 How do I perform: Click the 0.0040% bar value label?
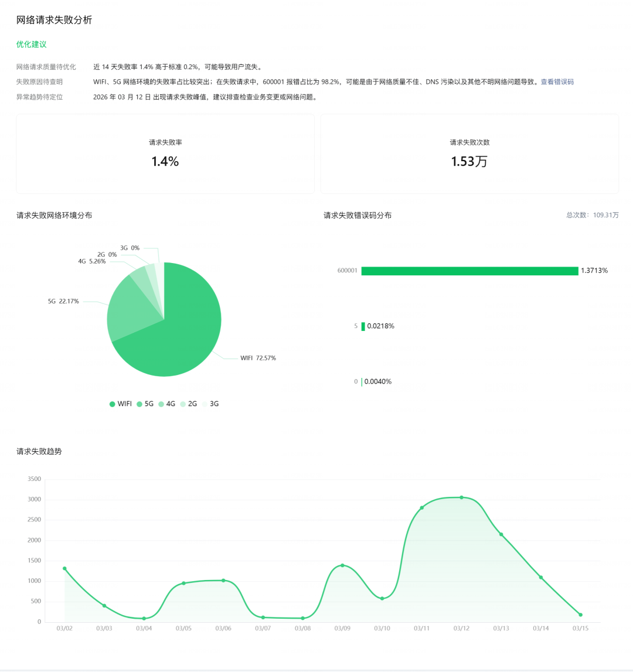pyautogui.click(x=378, y=381)
